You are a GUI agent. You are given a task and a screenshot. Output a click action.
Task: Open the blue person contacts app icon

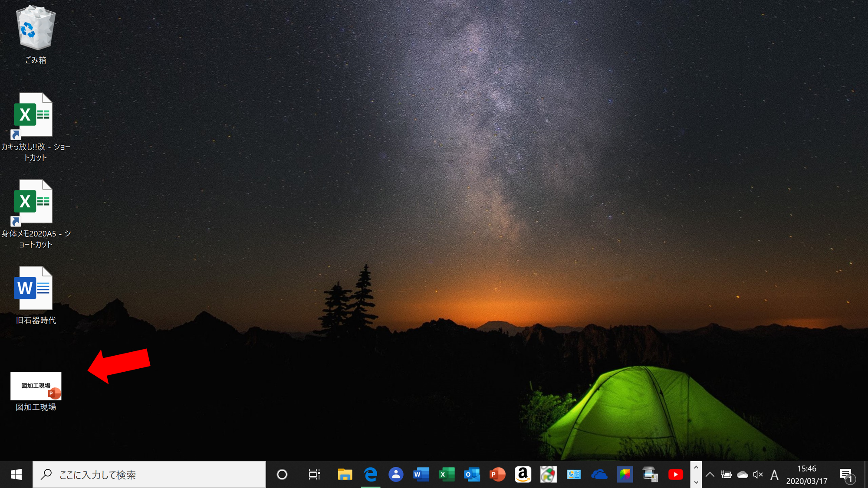point(396,475)
